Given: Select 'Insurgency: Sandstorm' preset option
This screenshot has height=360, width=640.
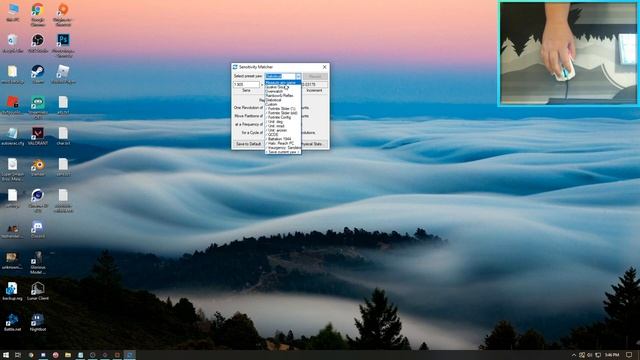Looking at the screenshot, I should point(283,147).
